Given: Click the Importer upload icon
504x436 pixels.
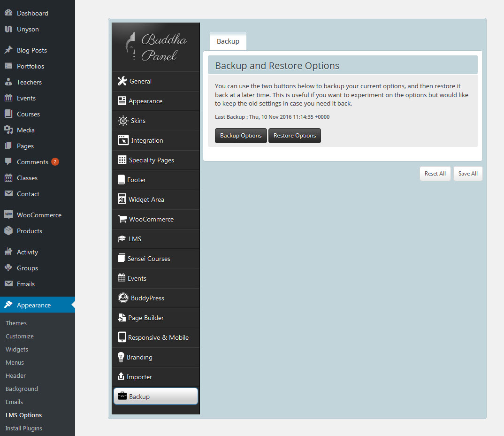Looking at the screenshot, I should pos(121,376).
